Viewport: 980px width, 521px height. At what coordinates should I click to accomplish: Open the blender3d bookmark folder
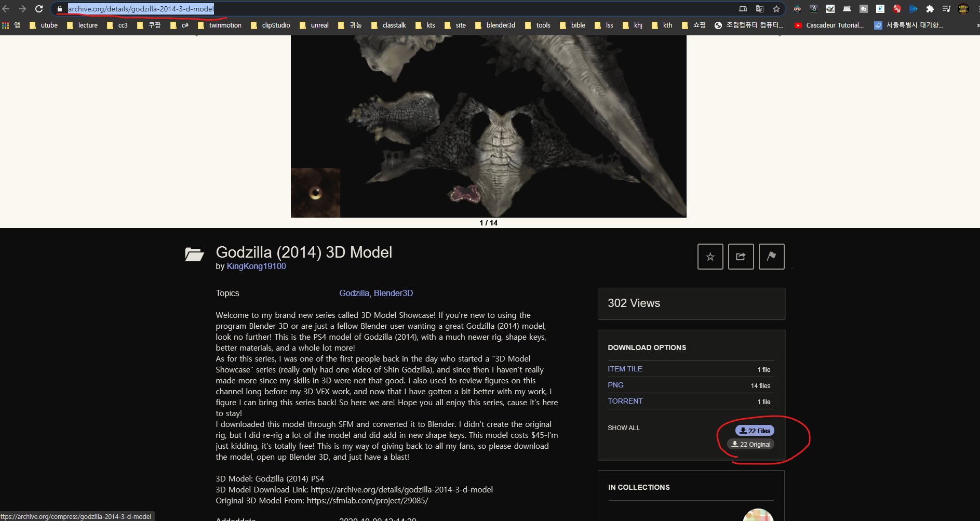(x=495, y=25)
